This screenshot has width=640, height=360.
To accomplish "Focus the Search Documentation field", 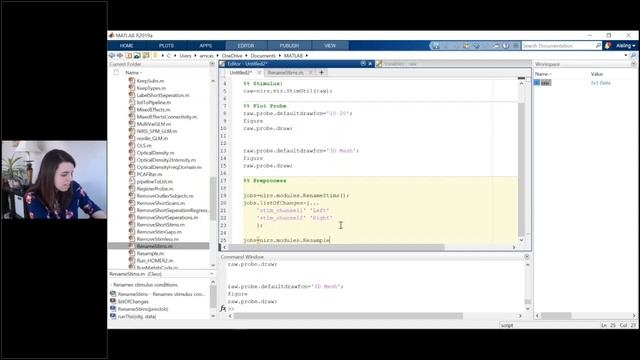I will [558, 46].
